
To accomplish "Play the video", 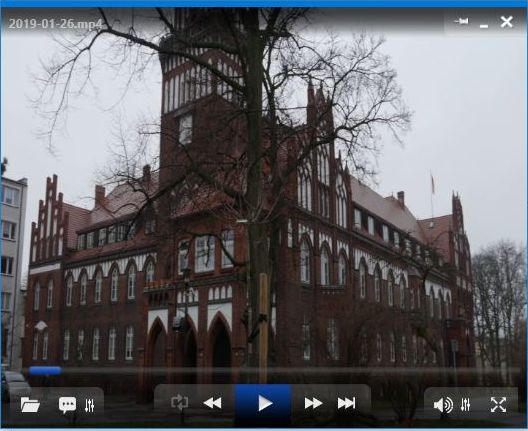I will pos(264,403).
